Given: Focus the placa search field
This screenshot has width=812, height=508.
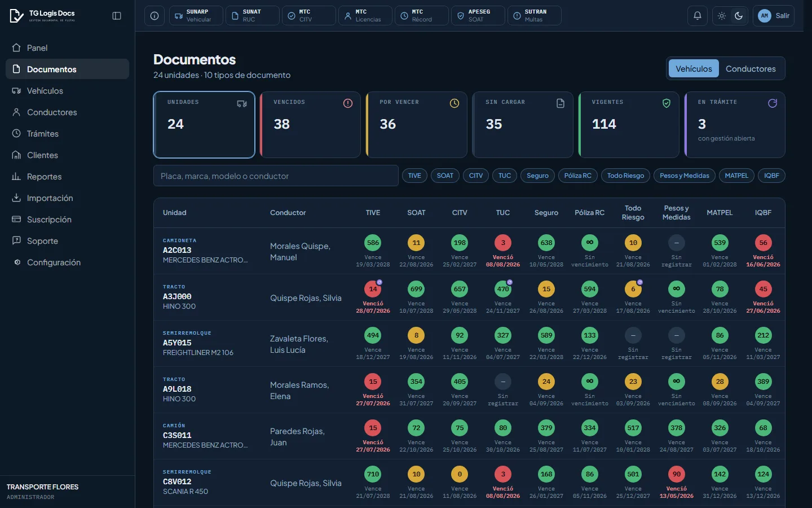Looking at the screenshot, I should tap(276, 176).
